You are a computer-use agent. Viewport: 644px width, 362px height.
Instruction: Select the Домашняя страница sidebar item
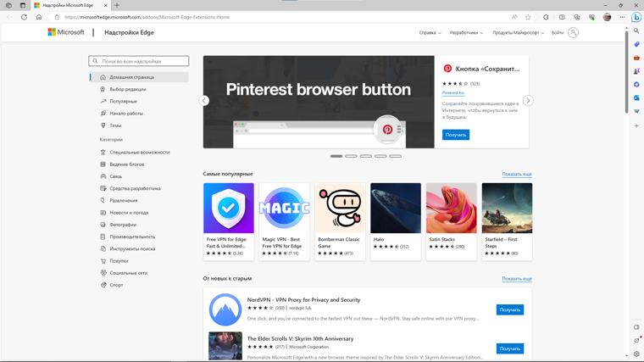coord(139,77)
